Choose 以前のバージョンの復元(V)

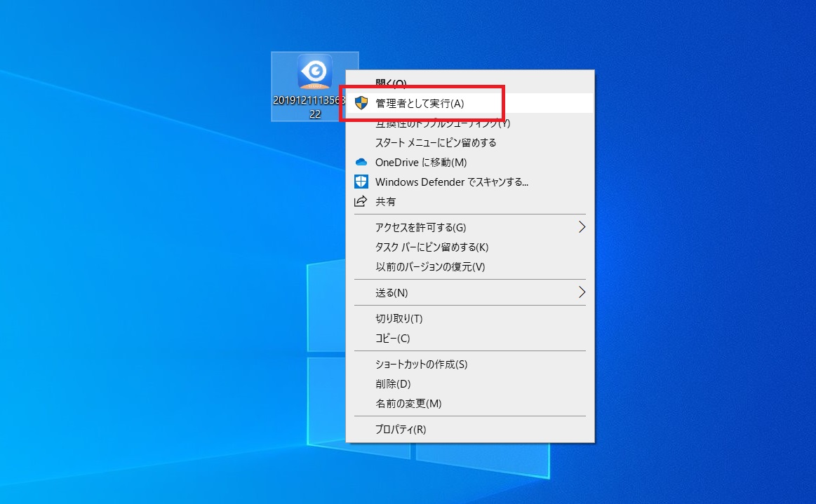pyautogui.click(x=469, y=267)
